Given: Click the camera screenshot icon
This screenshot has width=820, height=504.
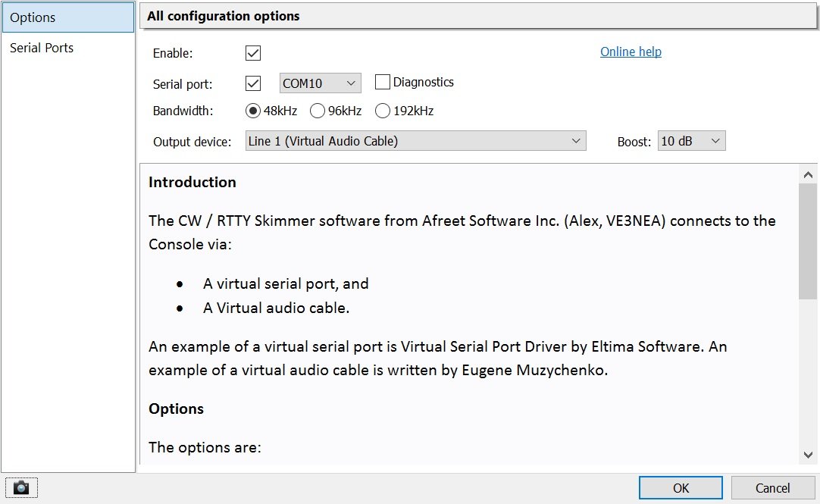Looking at the screenshot, I should pyautogui.click(x=21, y=488).
